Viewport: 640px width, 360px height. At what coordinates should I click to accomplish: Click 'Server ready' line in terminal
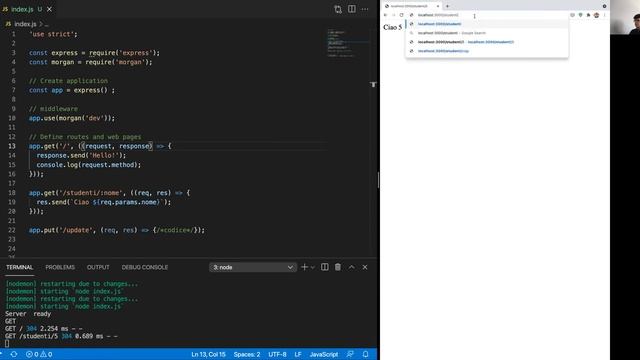(28, 314)
